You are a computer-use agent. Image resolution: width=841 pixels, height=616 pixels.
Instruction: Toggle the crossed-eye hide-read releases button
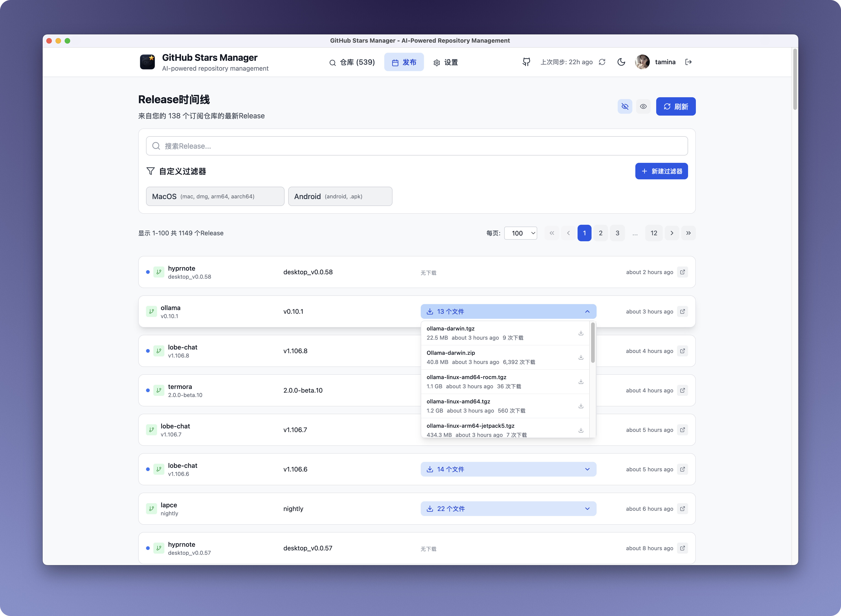(x=625, y=107)
